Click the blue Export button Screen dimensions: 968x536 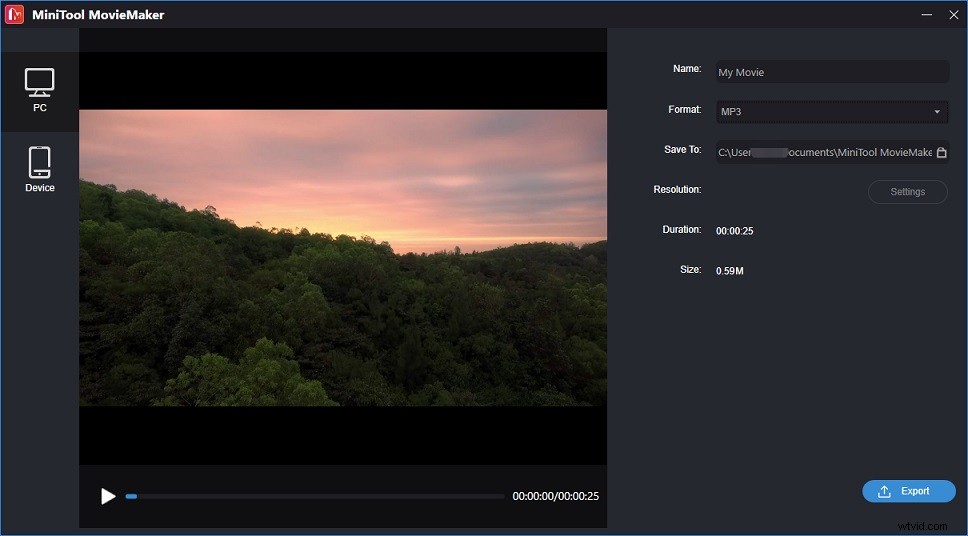(x=908, y=491)
